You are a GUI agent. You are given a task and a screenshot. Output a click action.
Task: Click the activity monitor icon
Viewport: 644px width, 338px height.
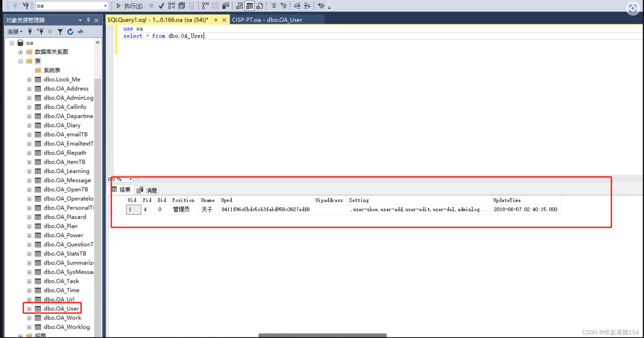(x=81, y=31)
